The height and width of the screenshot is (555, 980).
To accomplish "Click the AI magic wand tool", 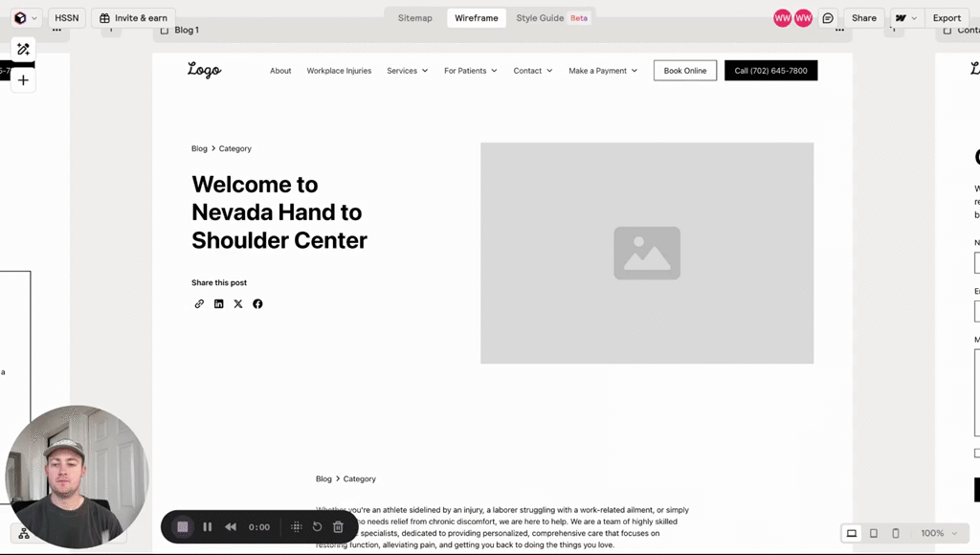I will (24, 49).
